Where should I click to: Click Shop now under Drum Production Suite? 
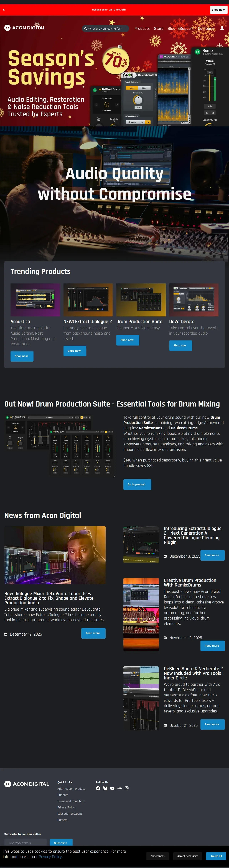[128, 340]
